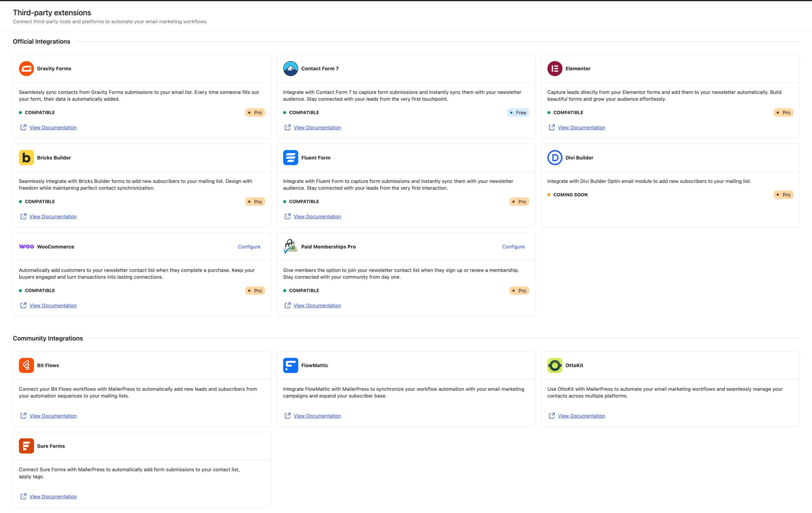Image resolution: width=812 pixels, height=513 pixels.
Task: Click the WooCommerce logo
Action: point(26,246)
